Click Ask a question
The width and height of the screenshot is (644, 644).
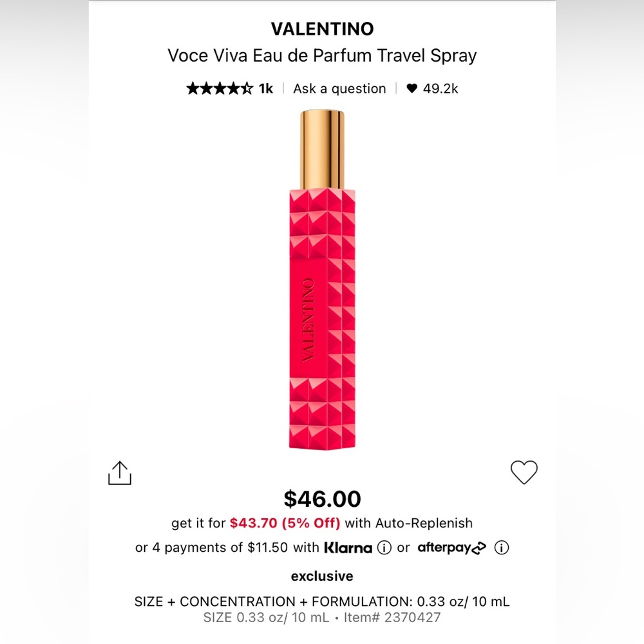(x=340, y=88)
